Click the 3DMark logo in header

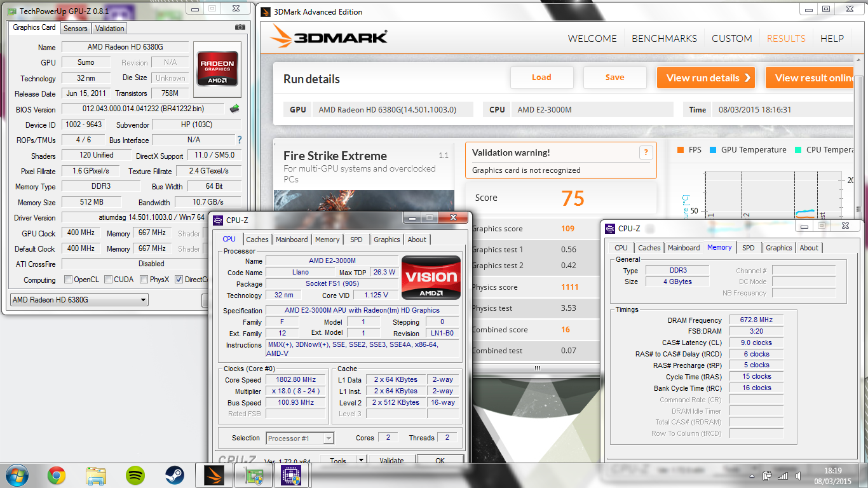pyautogui.click(x=329, y=37)
